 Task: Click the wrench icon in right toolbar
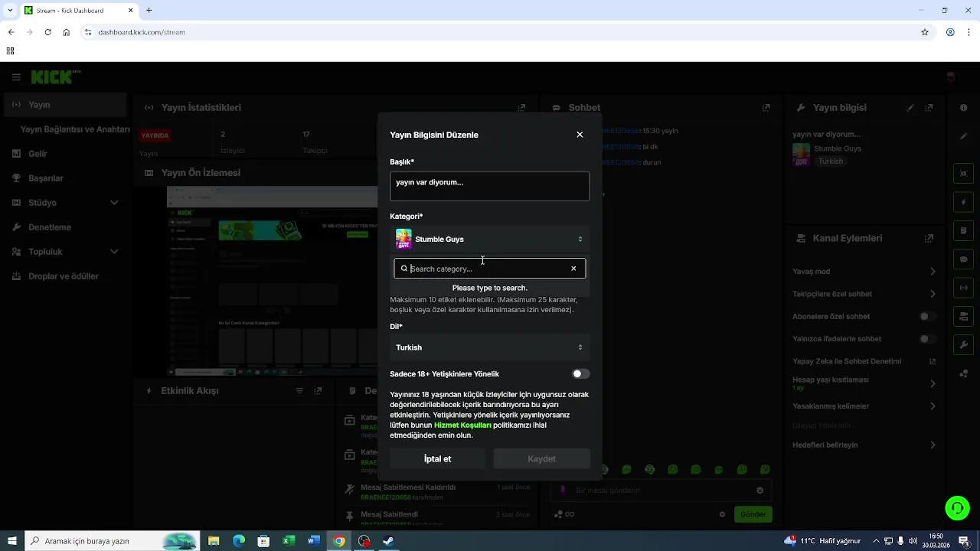[x=964, y=345]
